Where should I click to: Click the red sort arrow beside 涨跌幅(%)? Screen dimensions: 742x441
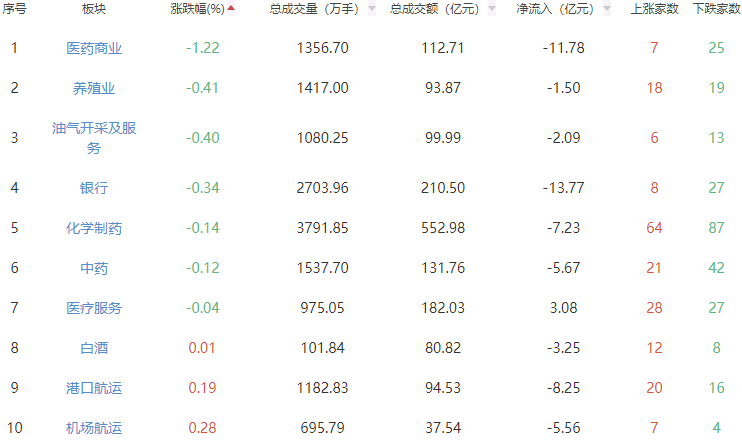[232, 9]
